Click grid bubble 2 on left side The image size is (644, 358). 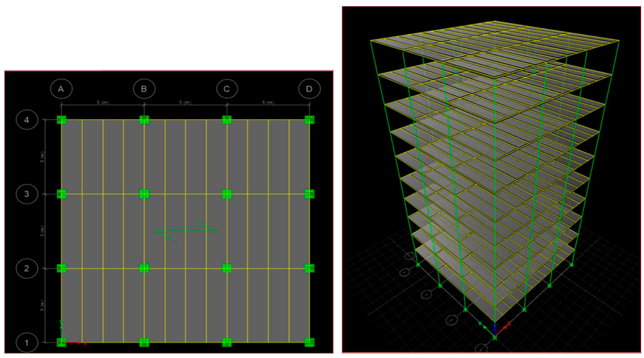click(27, 268)
